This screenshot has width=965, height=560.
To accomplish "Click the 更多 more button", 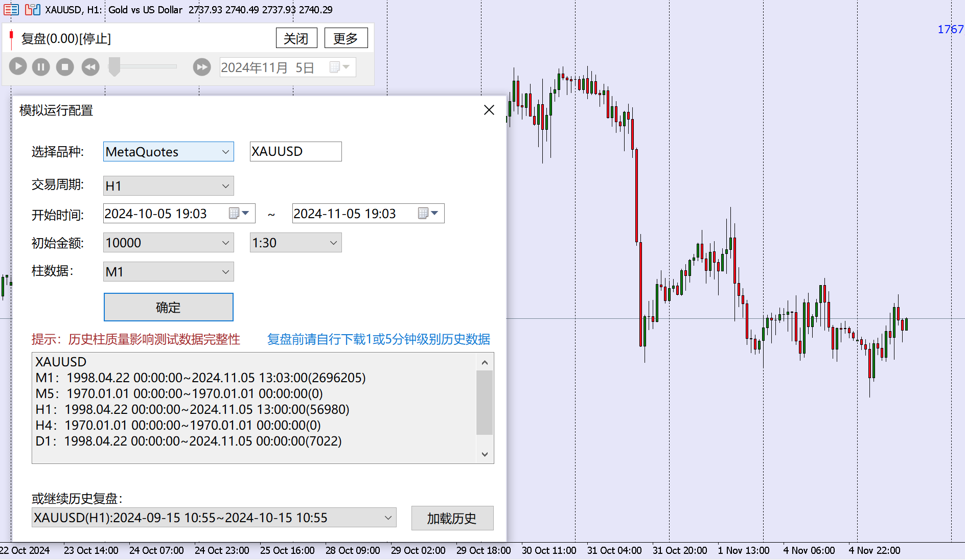I will [346, 38].
